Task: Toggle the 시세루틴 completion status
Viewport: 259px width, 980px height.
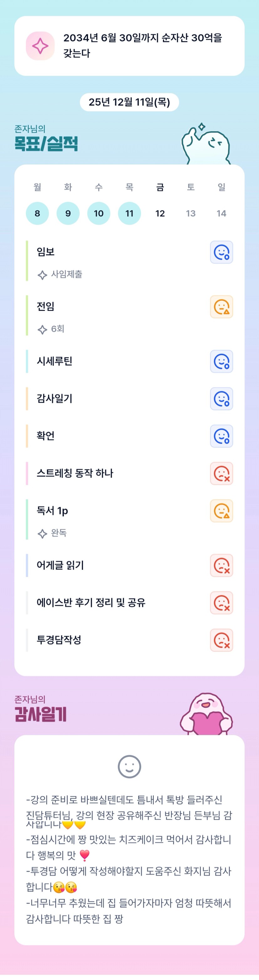Action: (x=221, y=361)
